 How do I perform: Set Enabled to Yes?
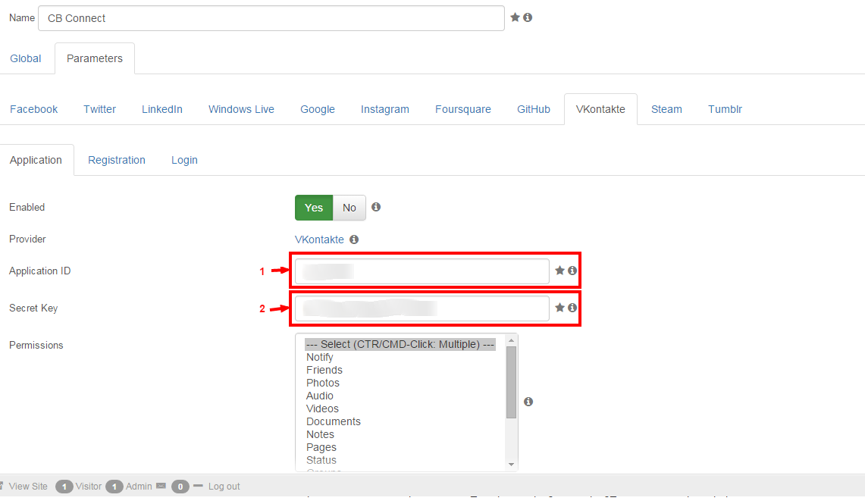(x=314, y=208)
